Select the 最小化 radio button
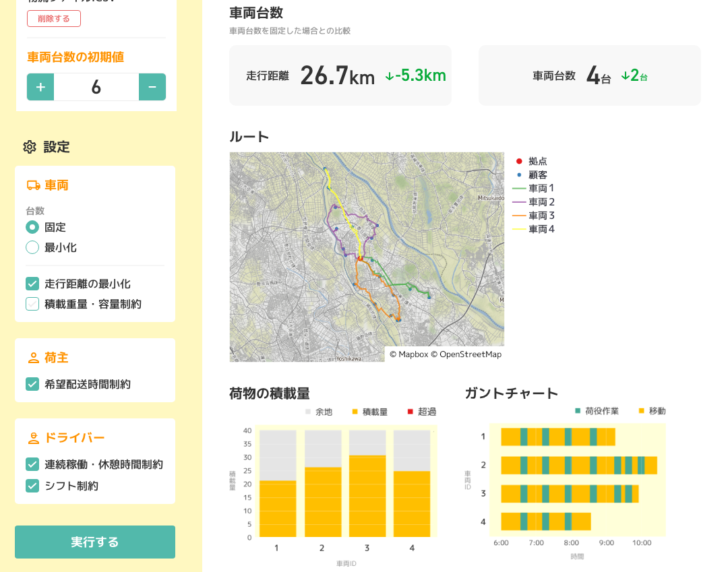The width and height of the screenshot is (728, 572). click(x=32, y=247)
